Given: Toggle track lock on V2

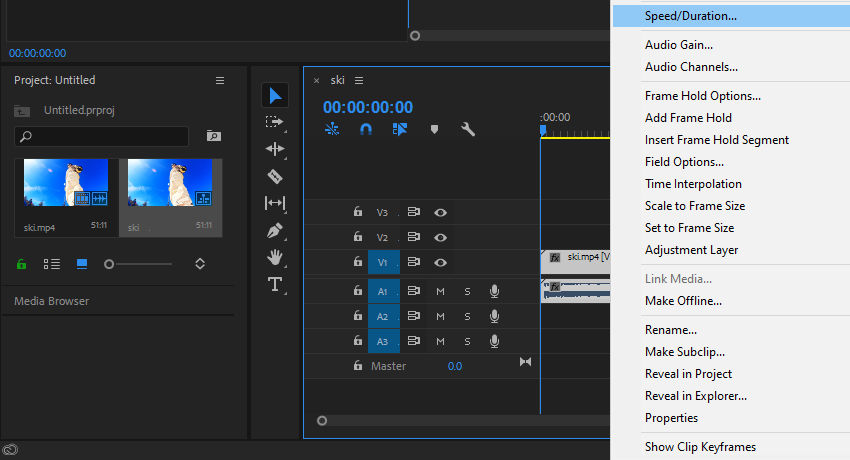Looking at the screenshot, I should click(358, 237).
